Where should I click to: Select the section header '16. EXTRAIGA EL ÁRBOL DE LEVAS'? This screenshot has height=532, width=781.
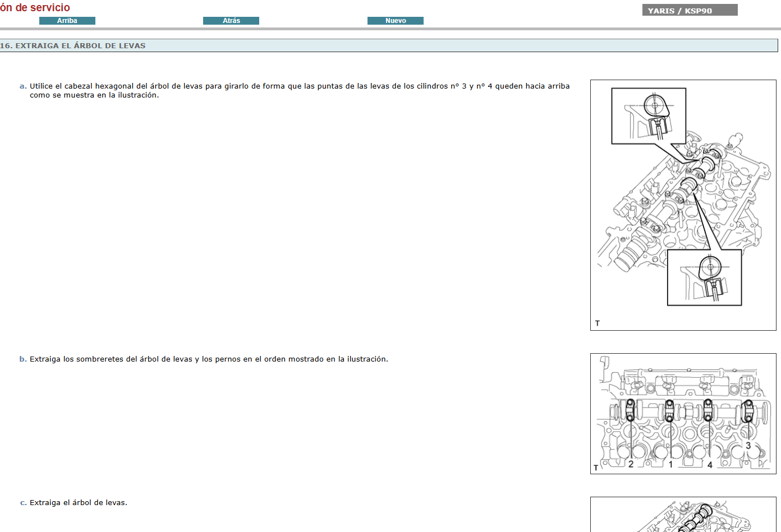click(x=73, y=46)
